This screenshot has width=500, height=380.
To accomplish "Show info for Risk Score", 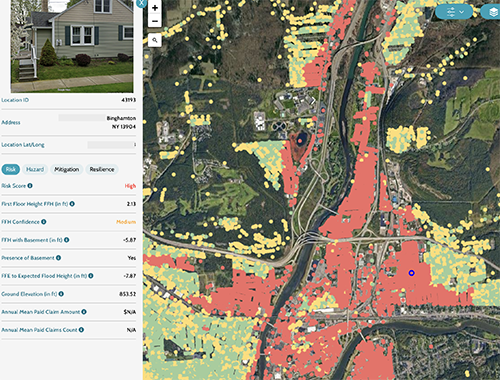I will point(30,186).
